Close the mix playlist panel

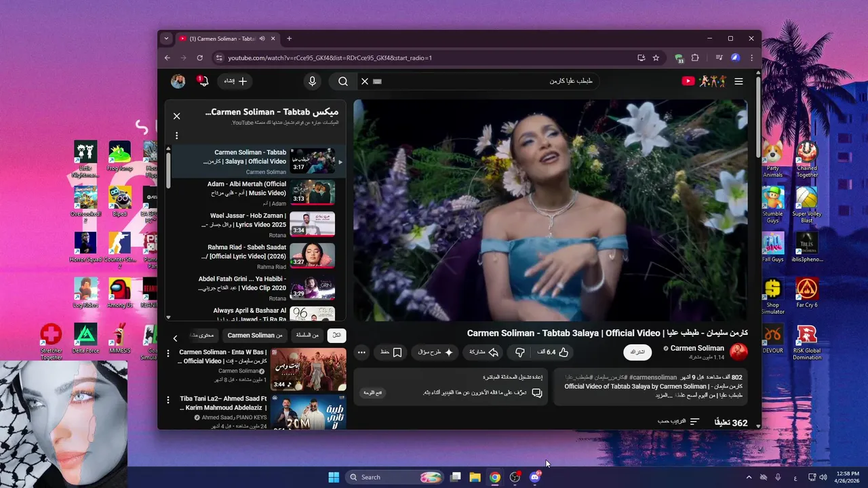[177, 117]
